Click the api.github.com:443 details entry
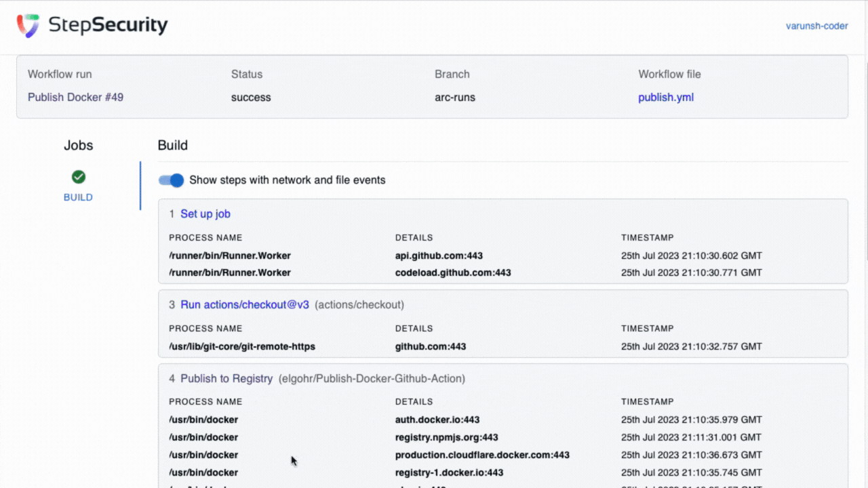868x488 pixels. 439,256
